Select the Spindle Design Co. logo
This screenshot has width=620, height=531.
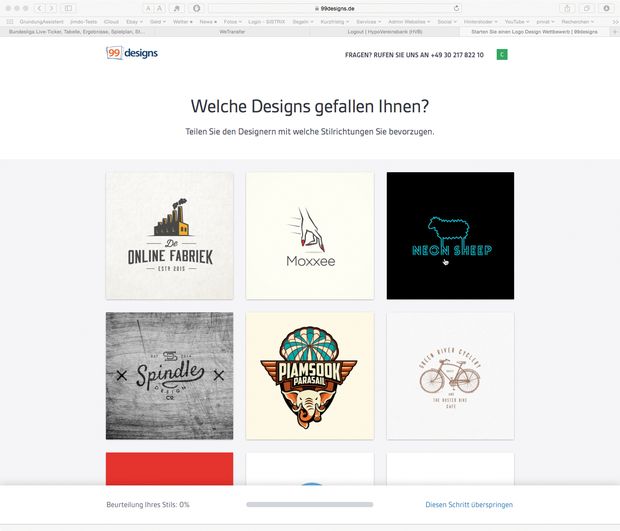(170, 376)
